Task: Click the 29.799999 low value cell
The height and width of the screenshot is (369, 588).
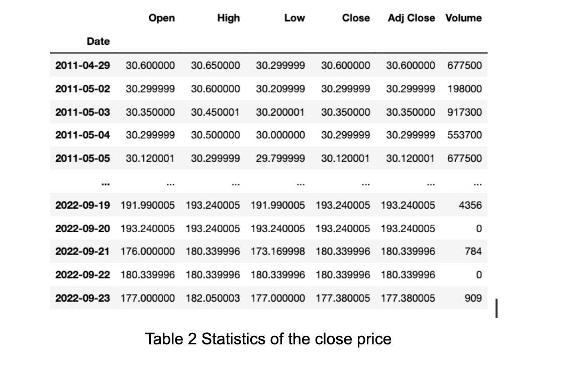Action: click(x=280, y=158)
